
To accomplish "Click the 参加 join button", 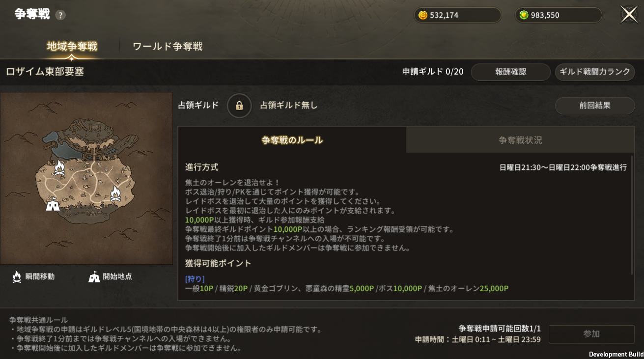I will (x=591, y=334).
